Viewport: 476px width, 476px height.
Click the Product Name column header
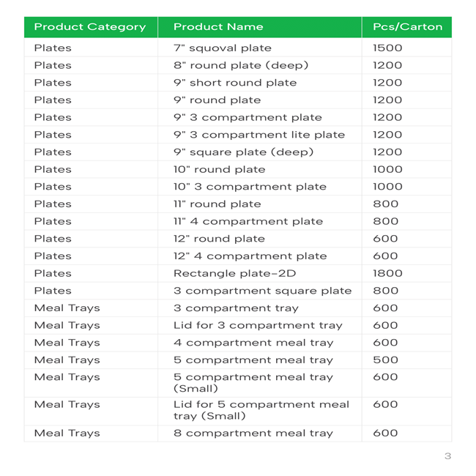(x=218, y=27)
